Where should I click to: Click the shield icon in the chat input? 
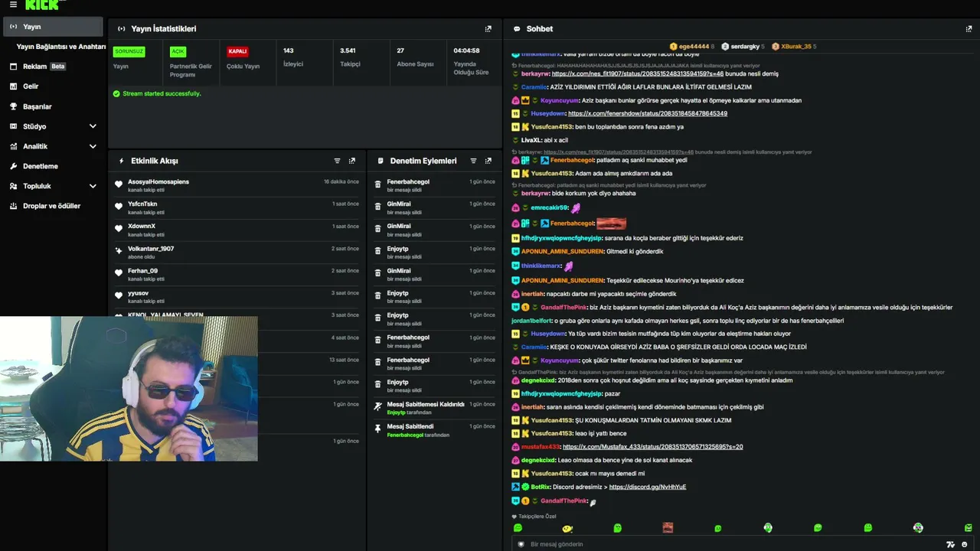click(x=521, y=544)
